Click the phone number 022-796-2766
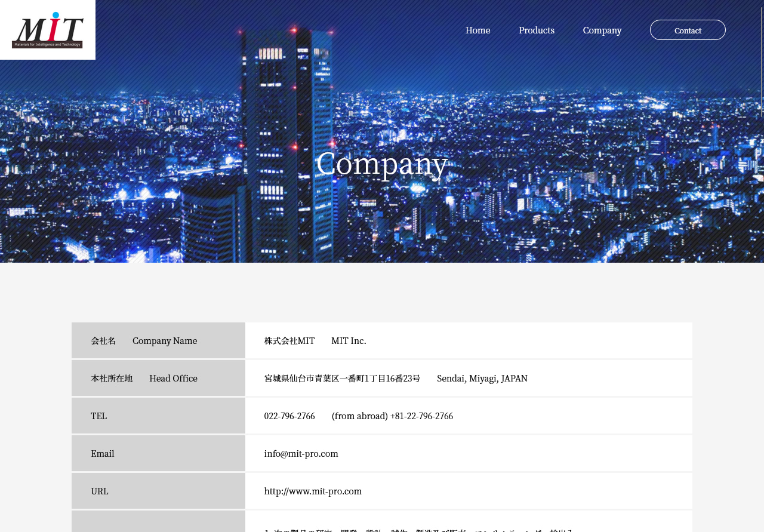Viewport: 764px width, 532px height. point(289,416)
